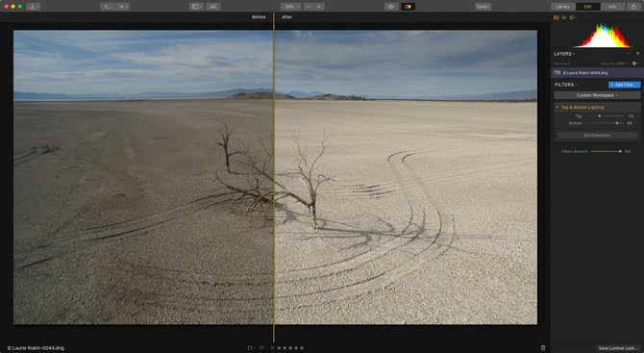This screenshot has height=353, width=644.
Task: Open the Tools dropdown menu
Action: (x=483, y=7)
